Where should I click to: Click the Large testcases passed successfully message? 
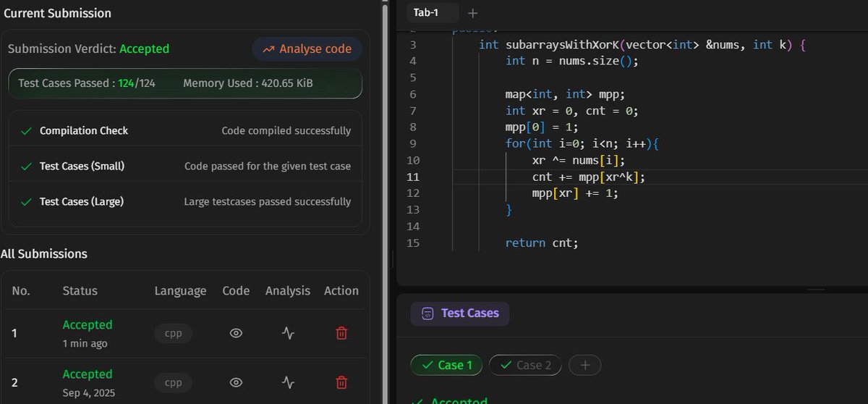pos(268,202)
